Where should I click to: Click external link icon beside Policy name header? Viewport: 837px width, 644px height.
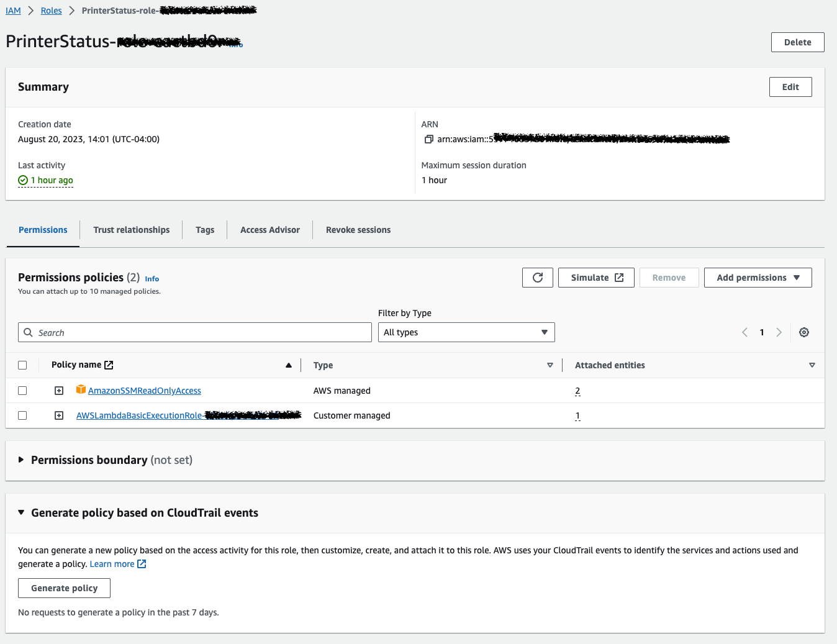(109, 365)
